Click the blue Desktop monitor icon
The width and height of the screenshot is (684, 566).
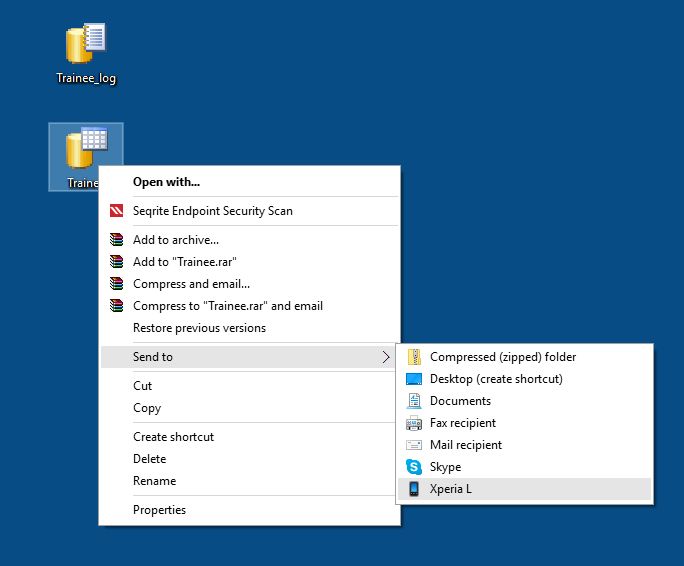(x=414, y=379)
